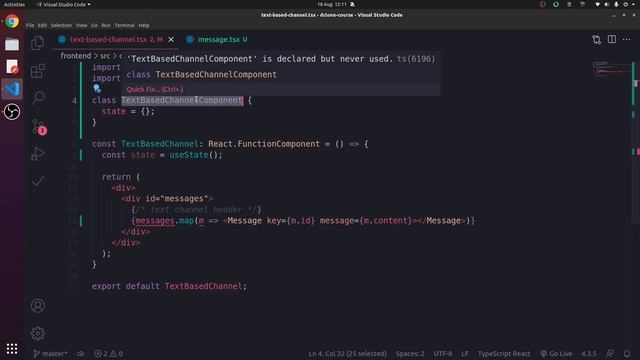Click Go Live in the status bar
640x360 pixels.
556,353
